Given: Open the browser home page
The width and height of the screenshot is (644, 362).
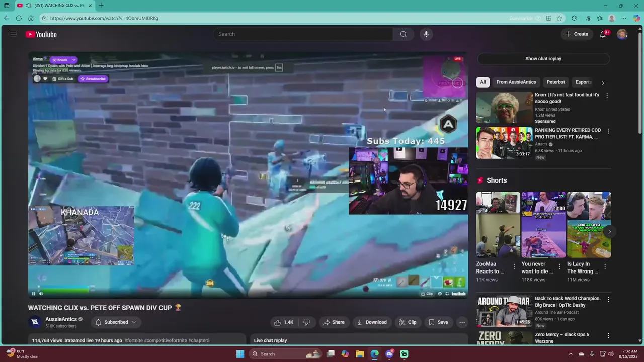Looking at the screenshot, I should [31, 18].
